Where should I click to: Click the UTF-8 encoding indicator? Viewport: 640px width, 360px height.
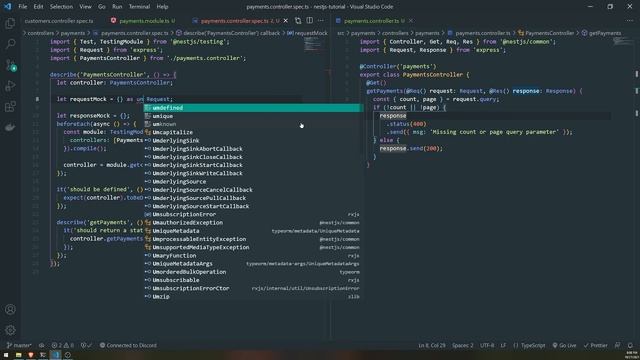[487, 345]
